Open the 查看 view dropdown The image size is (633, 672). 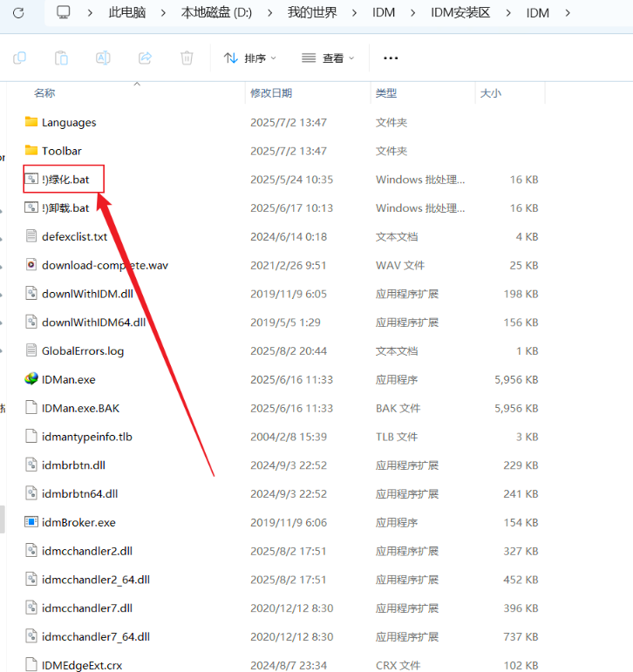pos(328,58)
